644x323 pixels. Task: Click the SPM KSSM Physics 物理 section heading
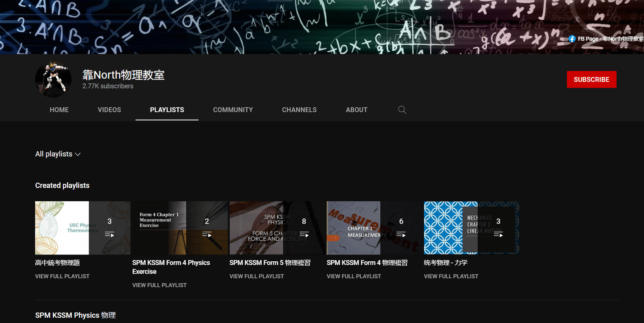pyautogui.click(x=76, y=315)
